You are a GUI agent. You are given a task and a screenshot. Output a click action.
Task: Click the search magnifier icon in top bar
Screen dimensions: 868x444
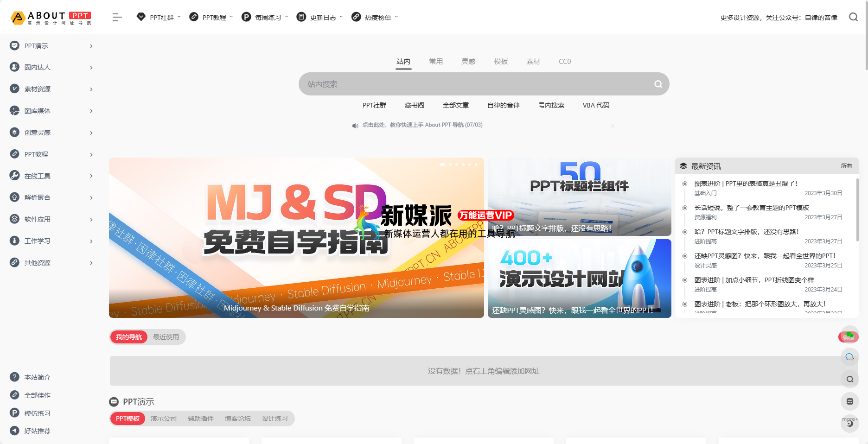tap(853, 17)
